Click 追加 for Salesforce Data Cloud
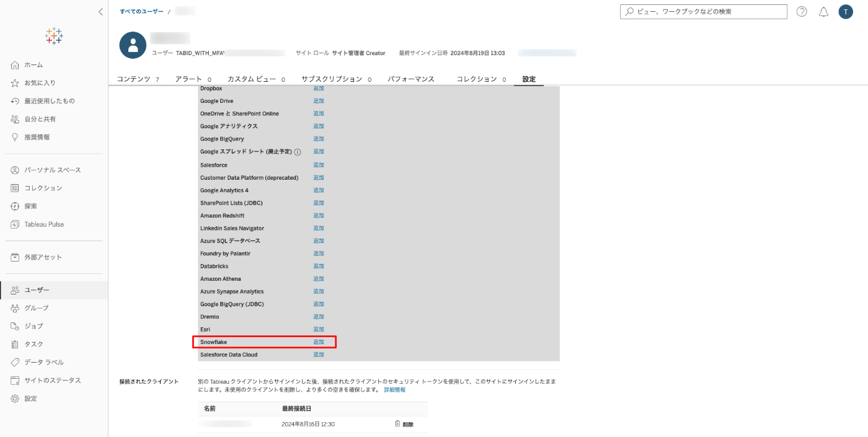 coord(319,355)
